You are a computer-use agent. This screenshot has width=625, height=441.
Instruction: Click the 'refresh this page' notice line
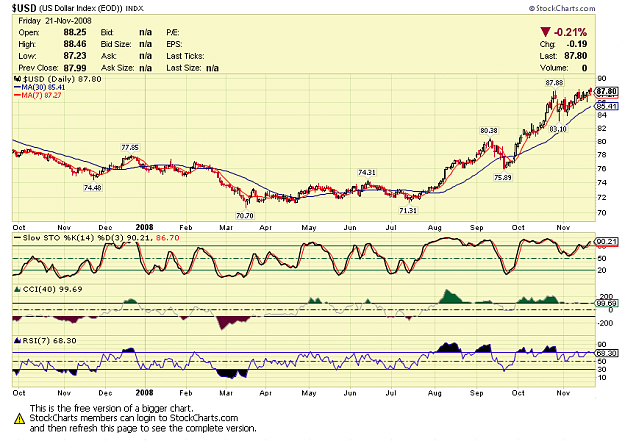click(x=143, y=428)
